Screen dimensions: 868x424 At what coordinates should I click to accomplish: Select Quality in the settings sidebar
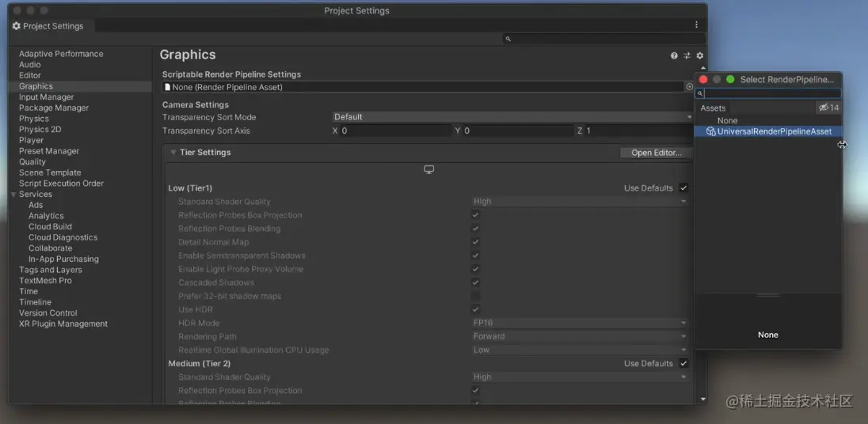(x=32, y=161)
